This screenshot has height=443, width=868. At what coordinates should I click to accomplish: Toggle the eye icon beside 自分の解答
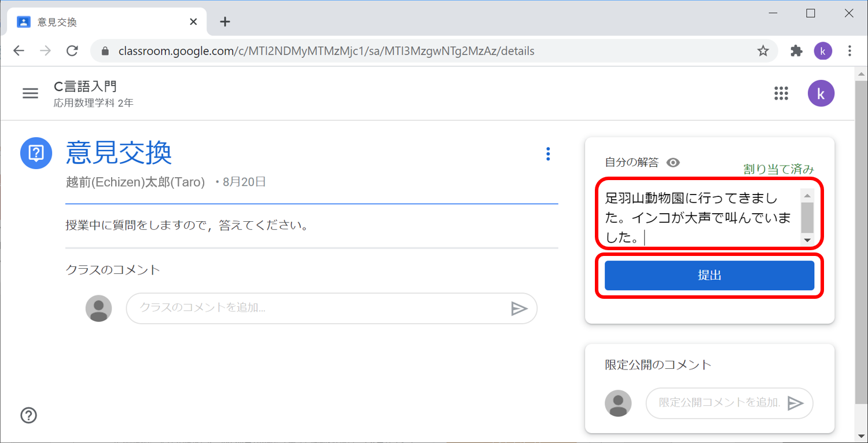tap(673, 163)
